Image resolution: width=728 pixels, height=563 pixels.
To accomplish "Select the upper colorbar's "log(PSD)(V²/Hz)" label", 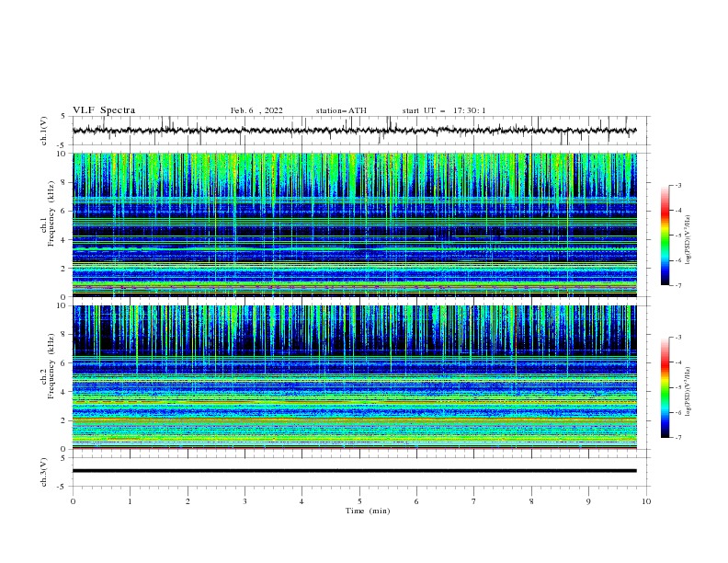I will click(688, 240).
